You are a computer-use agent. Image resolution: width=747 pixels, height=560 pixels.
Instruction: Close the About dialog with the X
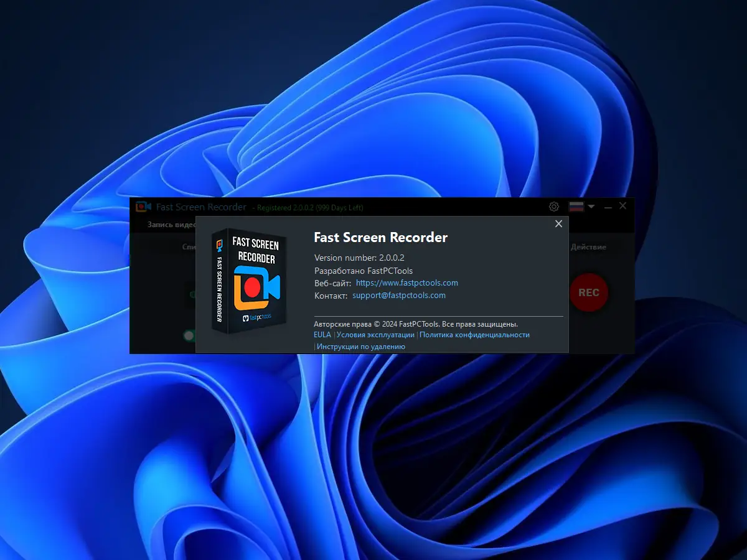click(x=558, y=223)
